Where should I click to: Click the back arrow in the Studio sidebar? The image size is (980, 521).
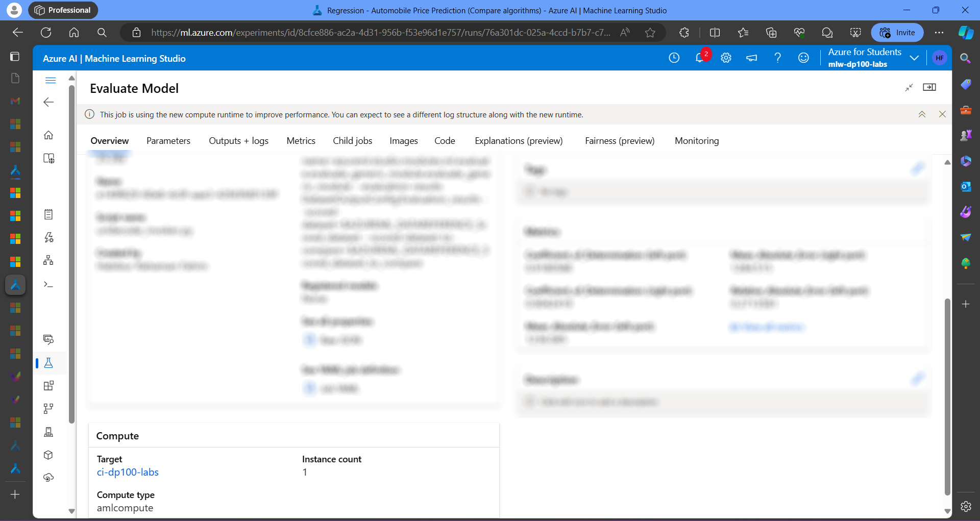pos(48,102)
